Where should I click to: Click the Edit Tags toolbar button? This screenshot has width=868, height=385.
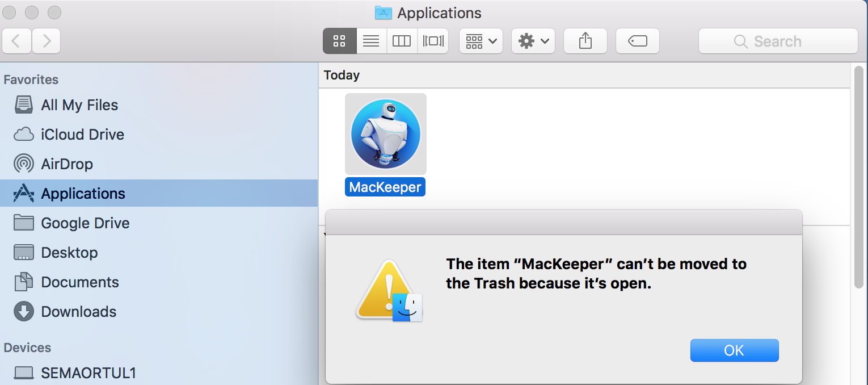pos(638,41)
